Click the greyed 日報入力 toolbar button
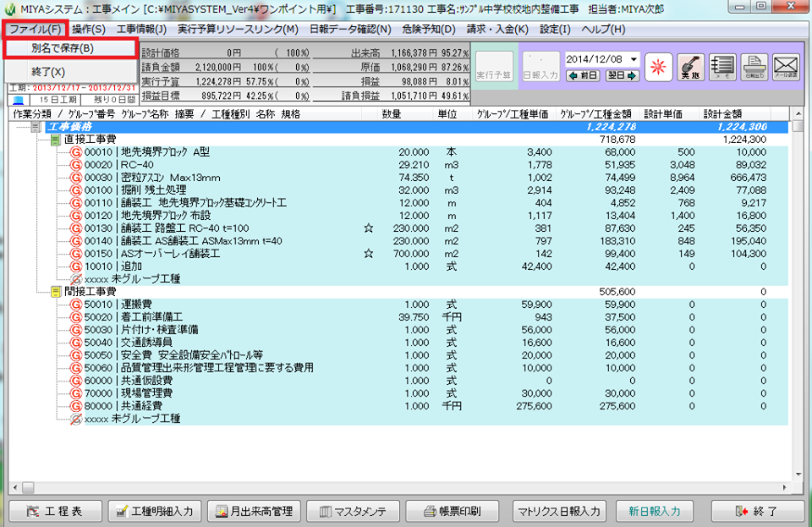Screen dimensions: 812x527 tap(540, 66)
